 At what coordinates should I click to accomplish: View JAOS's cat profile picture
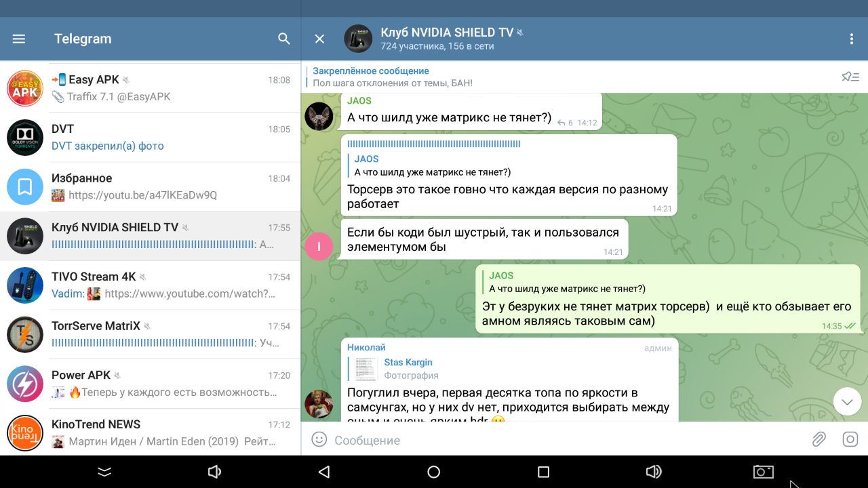click(x=319, y=117)
